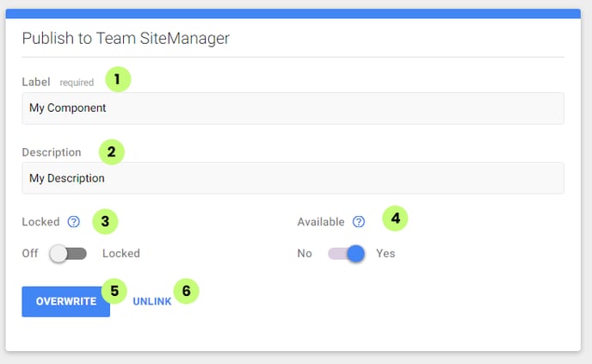This screenshot has width=592, height=364.
Task: Click the green number 3 badge
Action: [105, 222]
